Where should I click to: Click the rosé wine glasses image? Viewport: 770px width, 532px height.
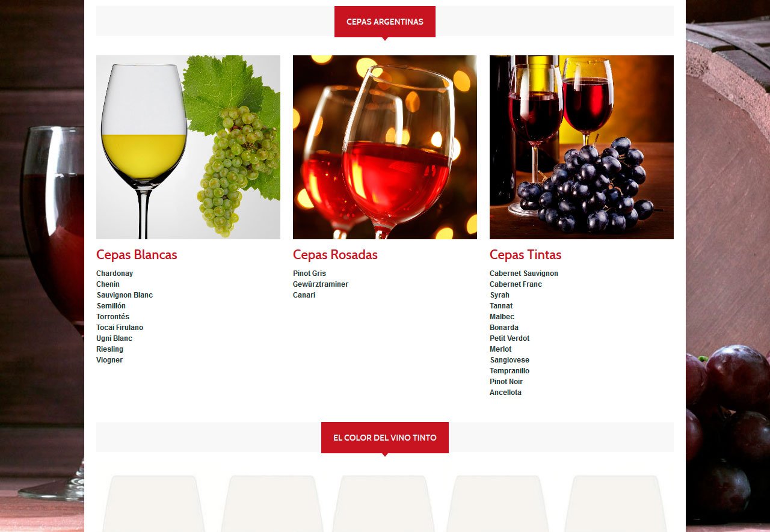click(x=385, y=147)
